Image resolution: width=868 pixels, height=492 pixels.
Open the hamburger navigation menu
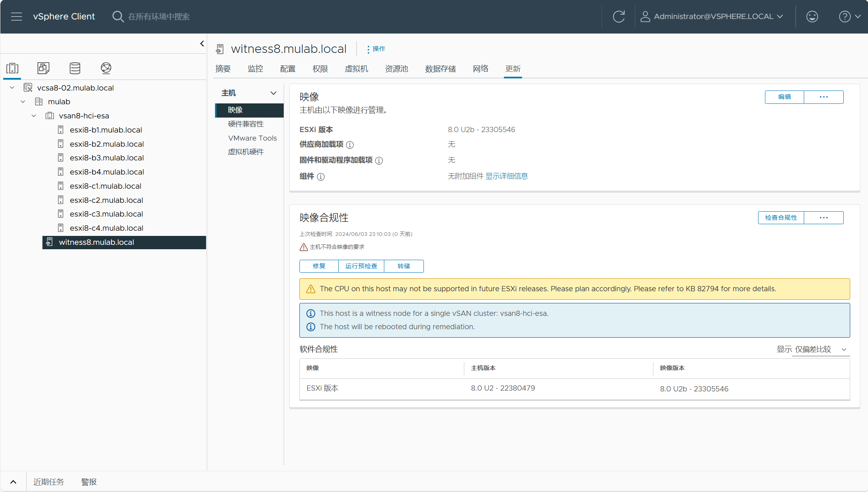[x=17, y=17]
